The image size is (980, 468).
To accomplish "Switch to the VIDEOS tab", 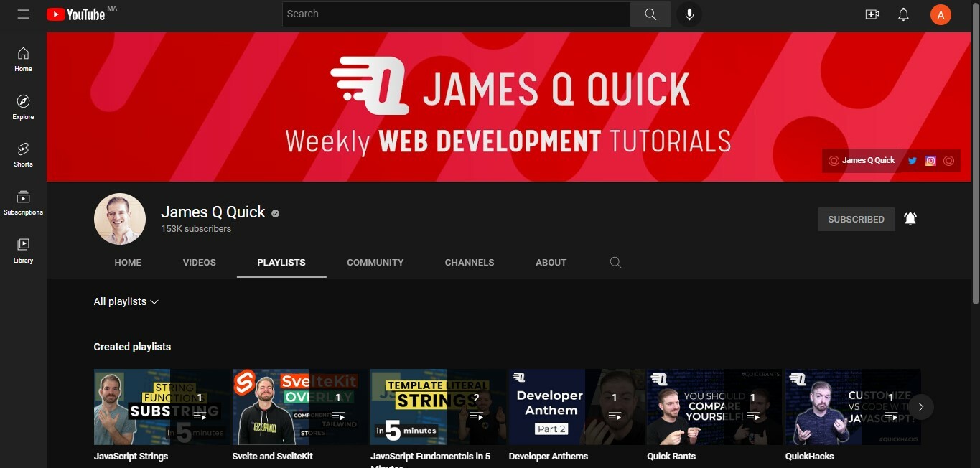I will [199, 262].
